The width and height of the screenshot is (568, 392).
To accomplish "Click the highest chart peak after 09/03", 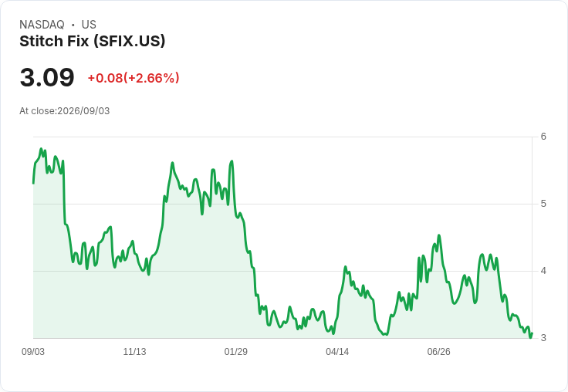I will click(x=41, y=148).
